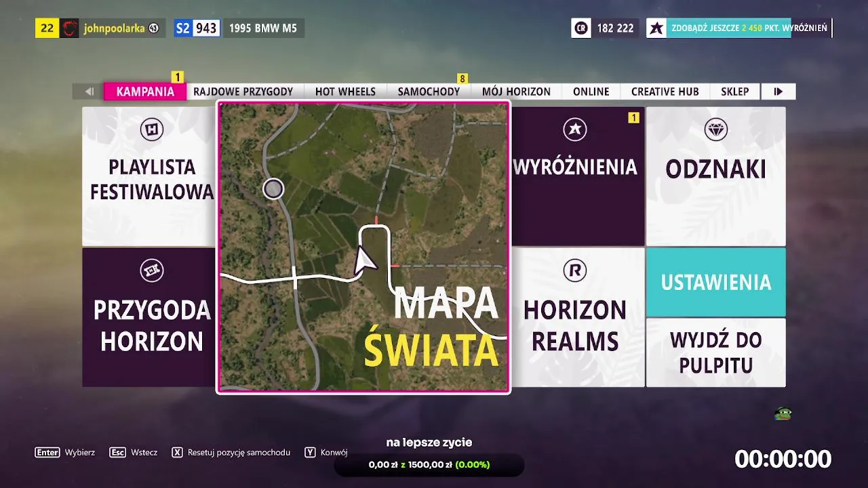Click the X Resetuj pozycję samochodu prompt
Screen dimensions: 868x488
click(231, 452)
